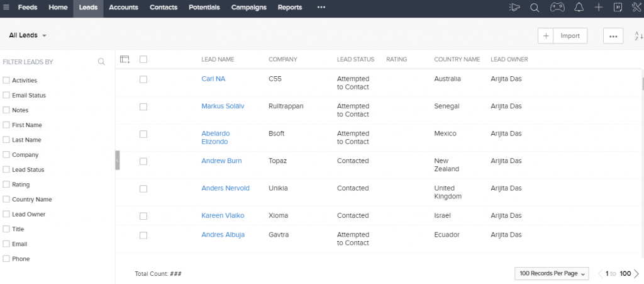The height and width of the screenshot is (284, 644).
Task: Go to previous page arrow
Action: pos(600,274)
